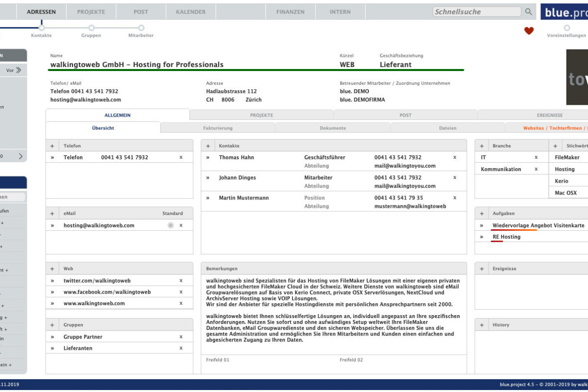The image size is (588, 392).
Task: Open the INTERN main menu
Action: pyautogui.click(x=340, y=12)
